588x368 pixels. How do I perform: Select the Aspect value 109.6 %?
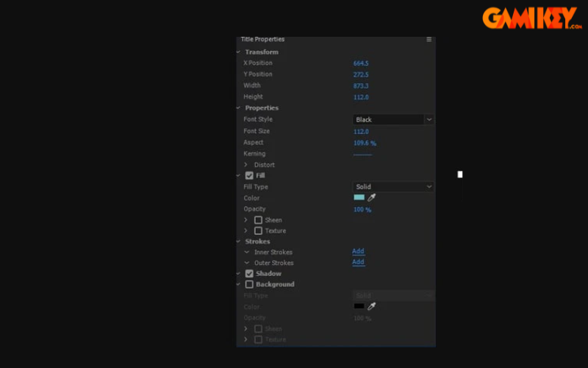(365, 143)
